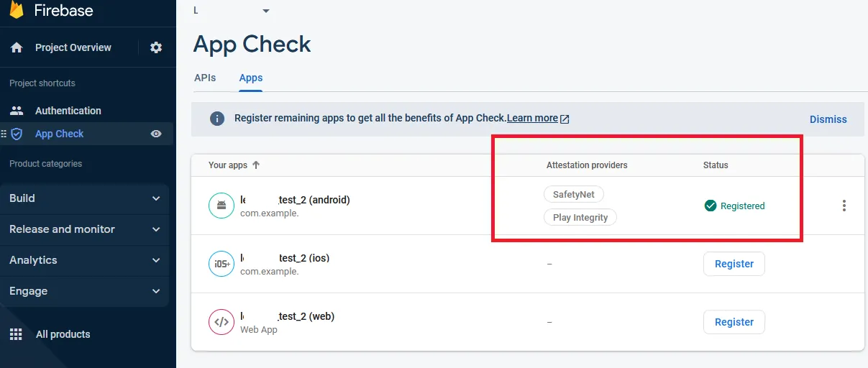Click the green Registered checkmark icon
868x368 pixels.
pos(711,206)
